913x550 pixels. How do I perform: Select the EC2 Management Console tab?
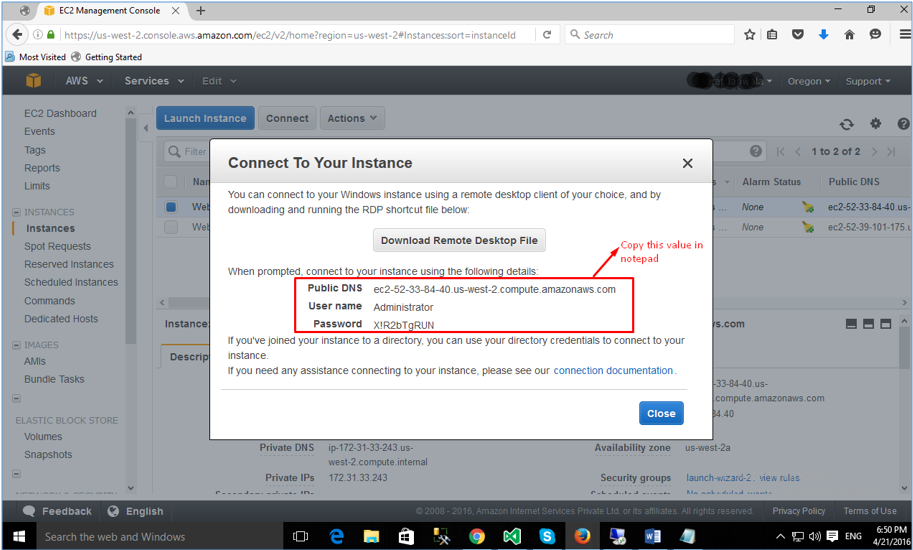click(x=109, y=10)
